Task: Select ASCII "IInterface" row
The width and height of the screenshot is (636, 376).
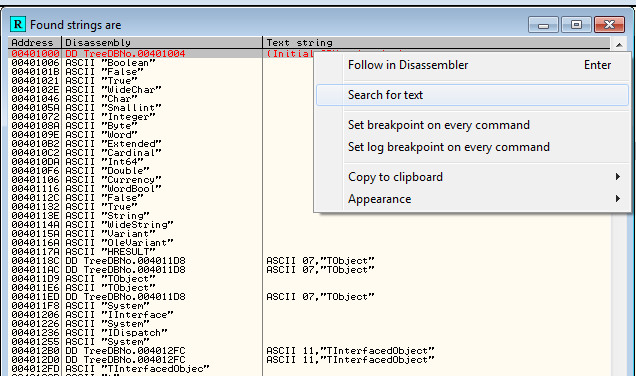Action: [x=309, y=314]
